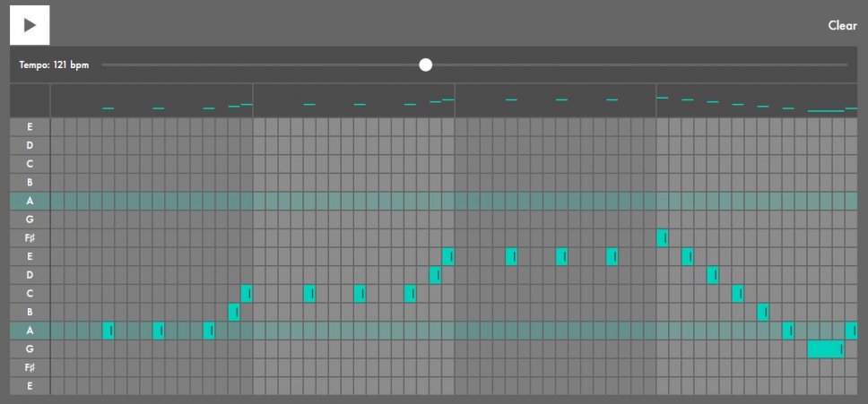Toggle the B note in the fourth measure
Image resolution: width=868 pixels, height=404 pixels.
click(763, 312)
